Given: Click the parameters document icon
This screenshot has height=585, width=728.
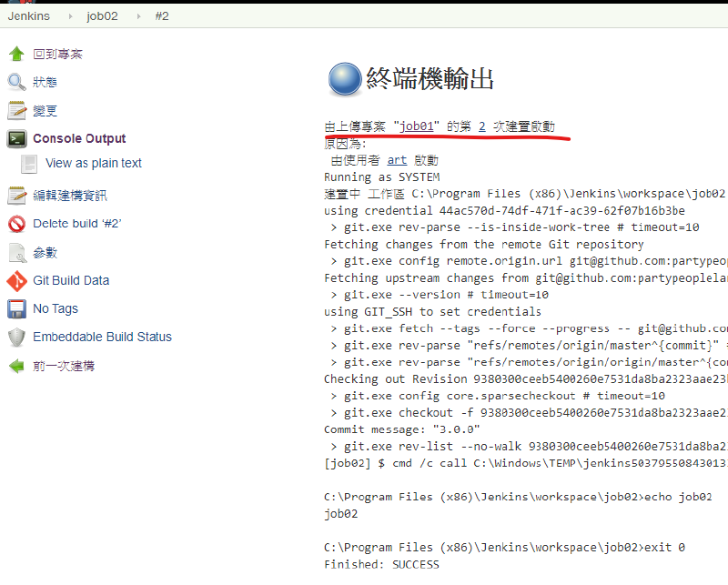Looking at the screenshot, I should [x=16, y=252].
